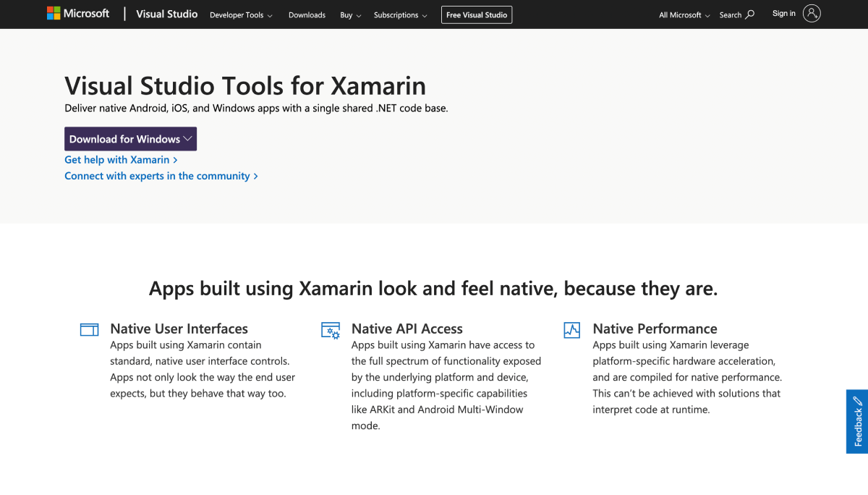Screen dimensions: 868x495
Task: Open the All Microsoft dropdown
Action: [683, 14]
